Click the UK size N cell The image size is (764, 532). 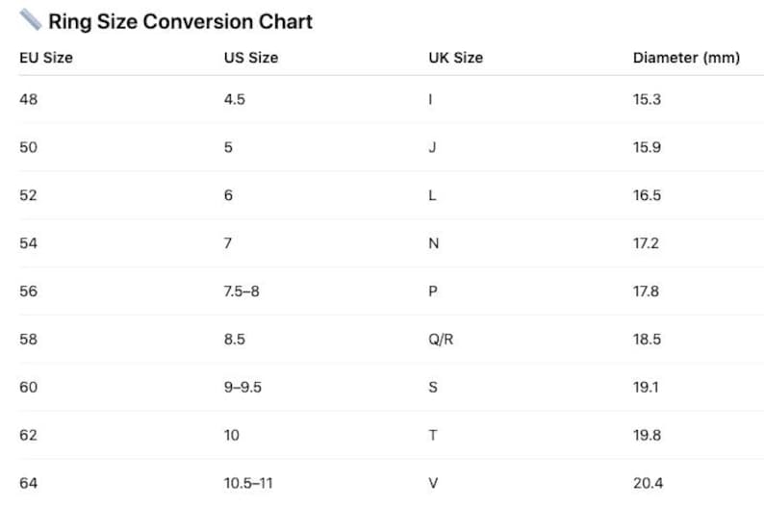[434, 243]
